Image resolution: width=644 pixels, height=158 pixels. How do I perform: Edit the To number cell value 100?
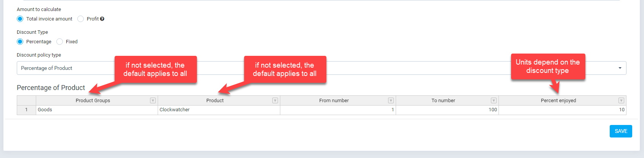pyautogui.click(x=447, y=110)
